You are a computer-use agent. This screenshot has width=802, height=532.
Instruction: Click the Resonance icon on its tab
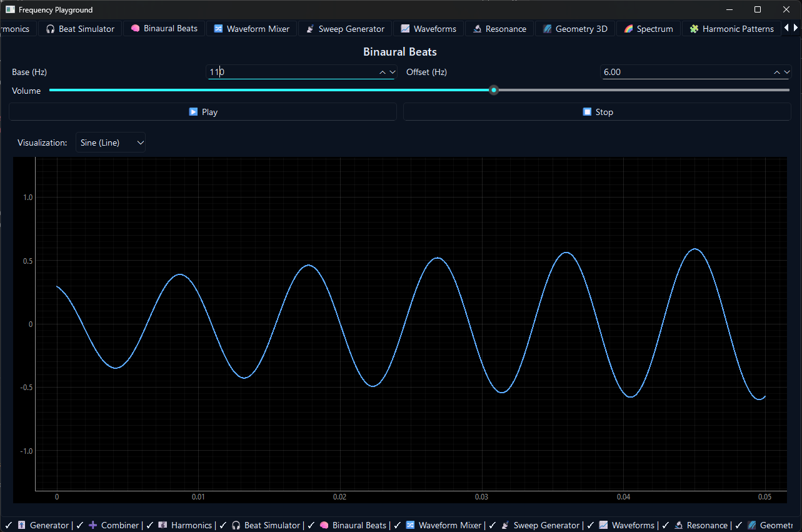[478, 28]
